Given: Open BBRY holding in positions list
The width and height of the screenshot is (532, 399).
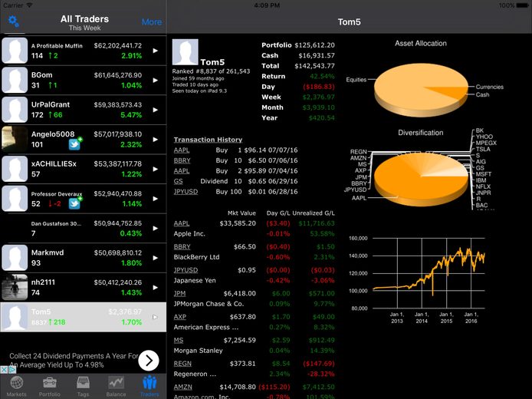Looking at the screenshot, I should click(x=182, y=247).
